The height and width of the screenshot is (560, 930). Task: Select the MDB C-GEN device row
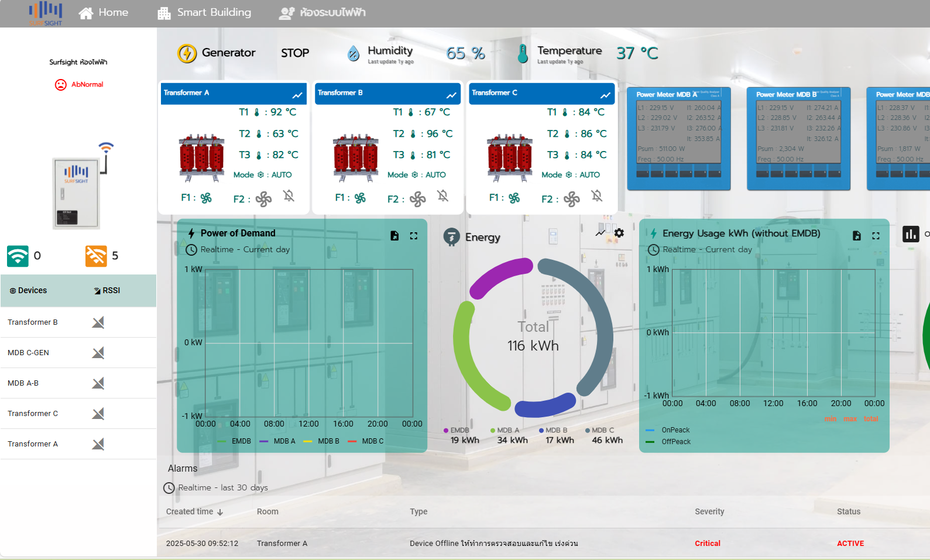[28, 353]
